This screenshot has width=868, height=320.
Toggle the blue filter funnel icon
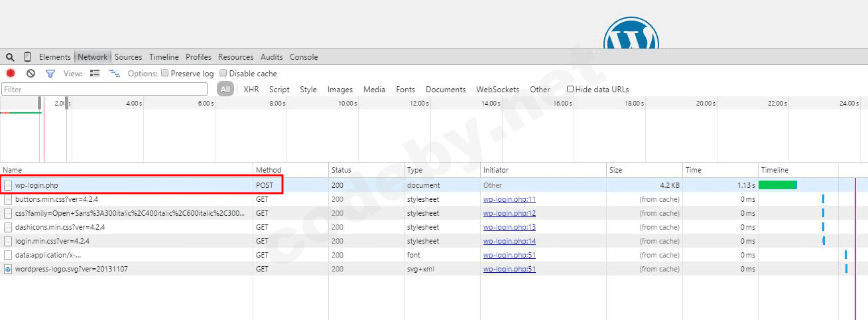[x=50, y=74]
